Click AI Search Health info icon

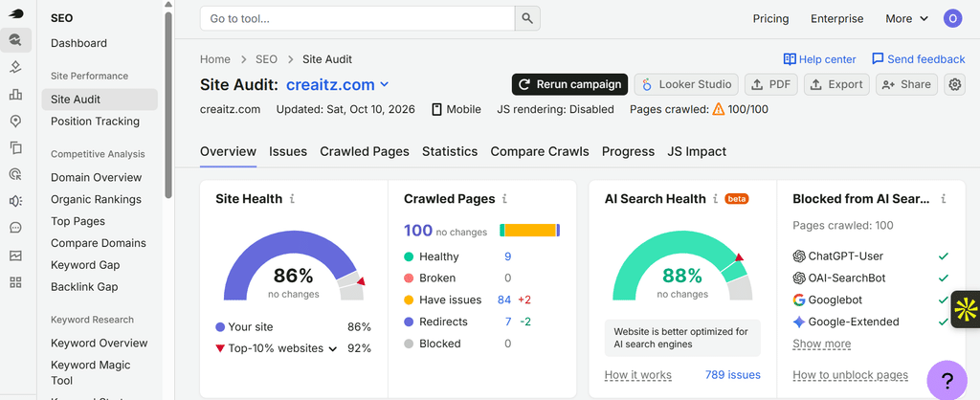coord(715,199)
